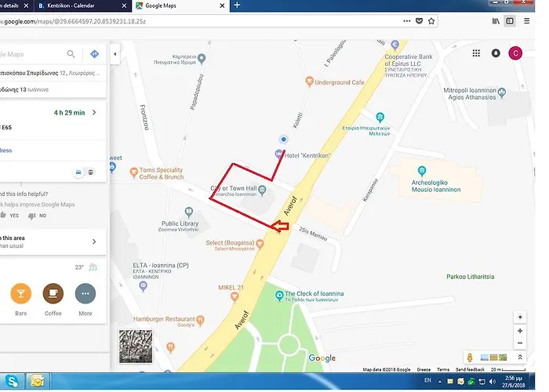Click the volume speaker tray icon
The height and width of the screenshot is (392, 549).
coord(493,382)
